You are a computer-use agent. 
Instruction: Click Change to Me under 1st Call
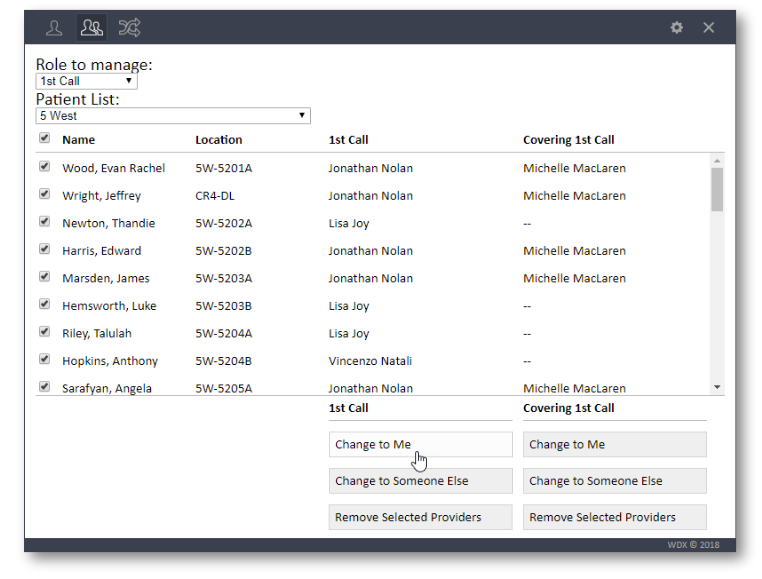[x=420, y=445]
